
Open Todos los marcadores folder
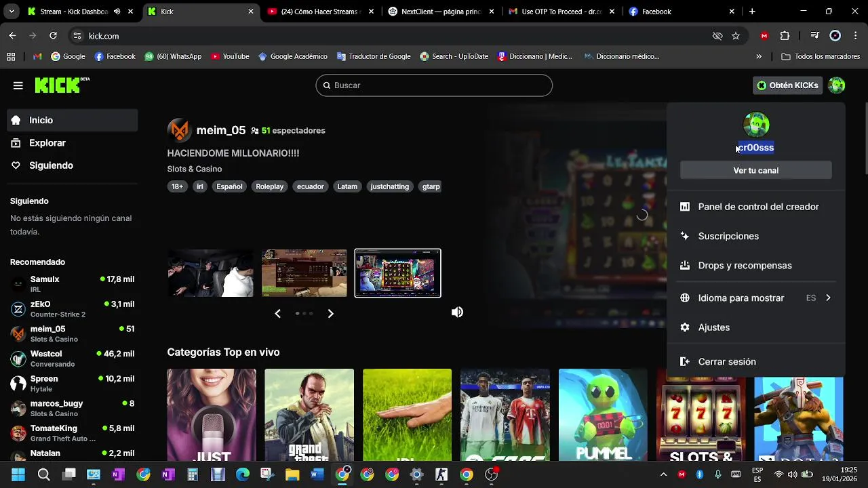tap(822, 56)
